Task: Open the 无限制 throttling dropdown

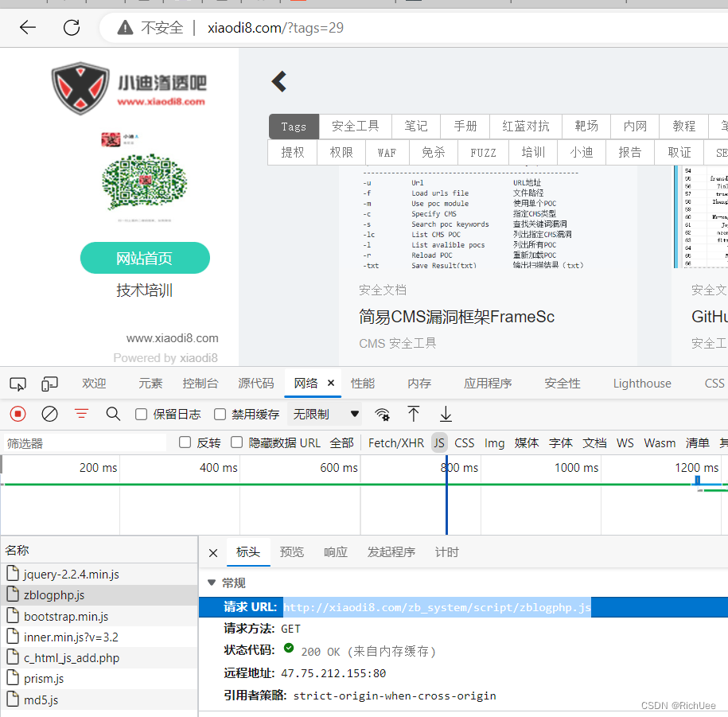Action: 324,414
